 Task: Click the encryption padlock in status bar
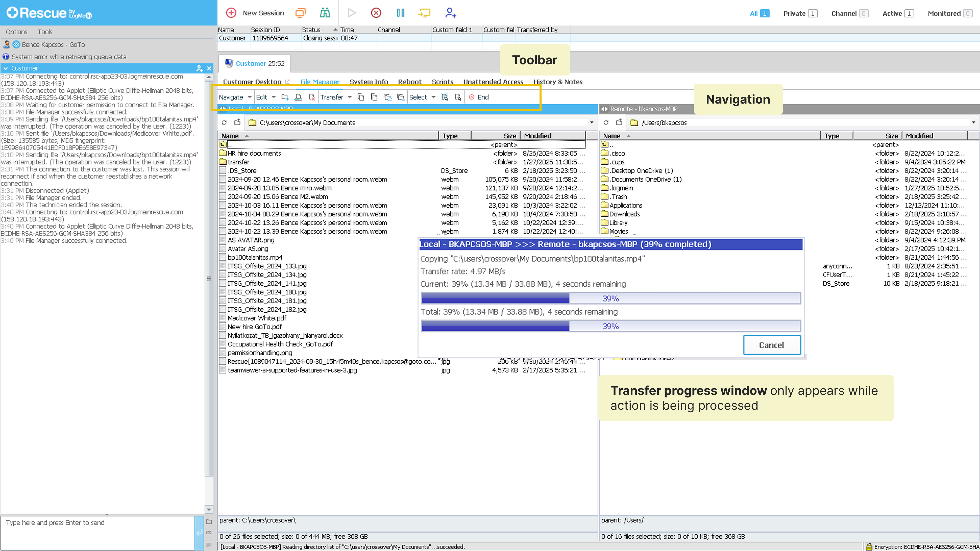point(869,547)
